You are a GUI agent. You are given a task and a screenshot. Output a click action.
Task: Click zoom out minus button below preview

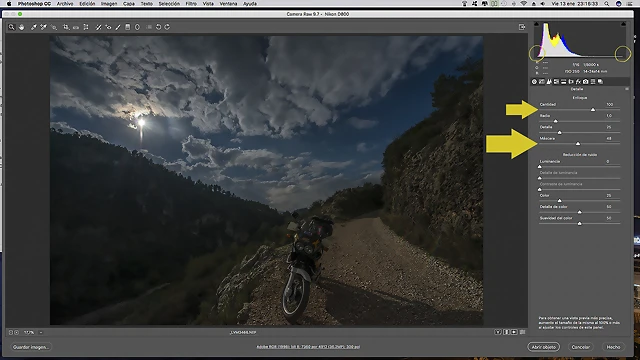11,333
